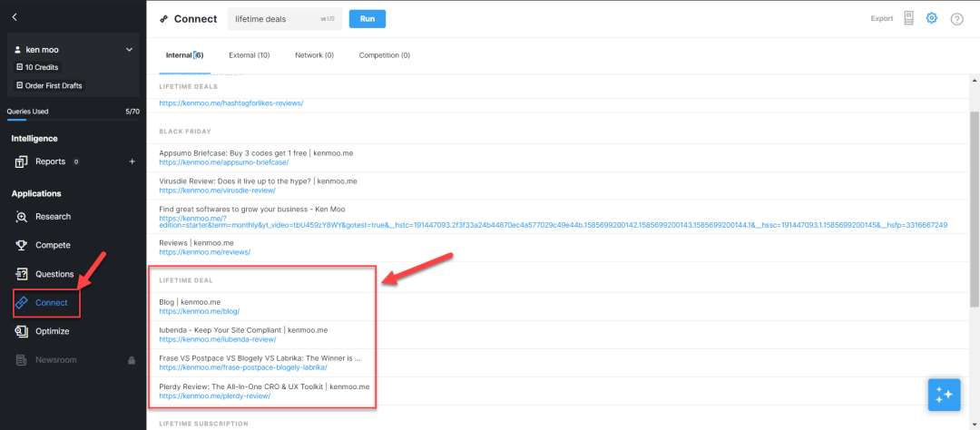Open settings with the gear icon
The image size is (980, 430).
(x=931, y=18)
